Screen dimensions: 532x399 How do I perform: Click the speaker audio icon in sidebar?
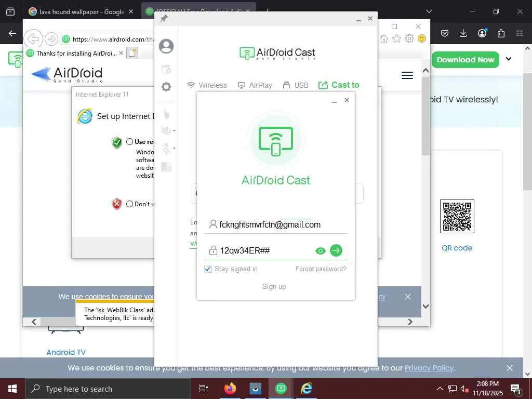[166, 130]
